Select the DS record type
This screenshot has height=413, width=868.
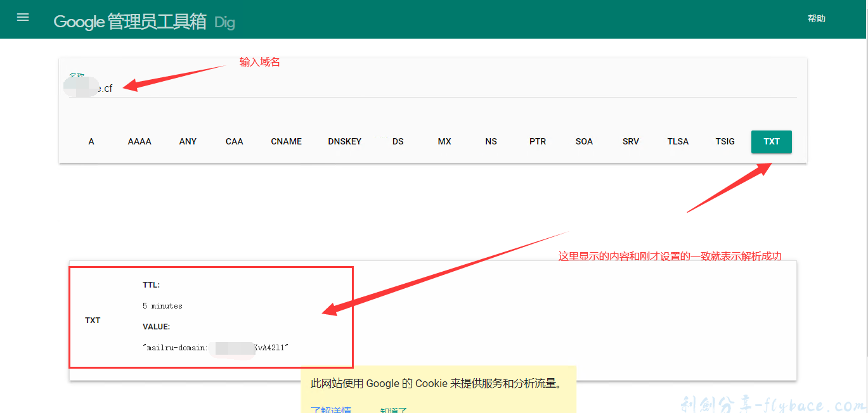(x=398, y=141)
